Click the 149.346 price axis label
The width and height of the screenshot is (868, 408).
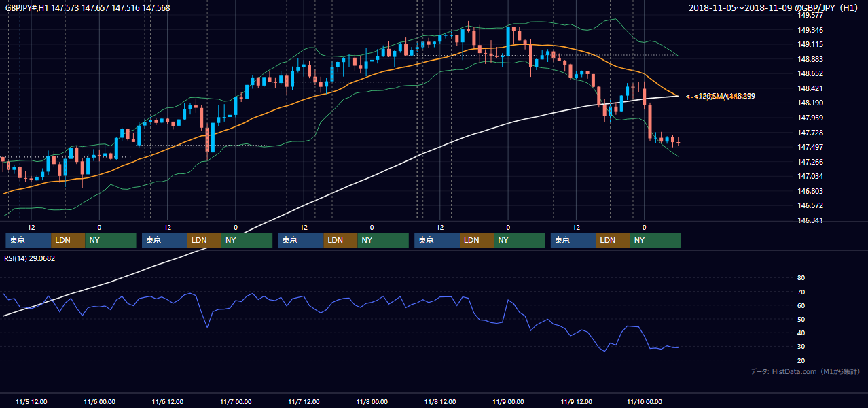point(810,30)
